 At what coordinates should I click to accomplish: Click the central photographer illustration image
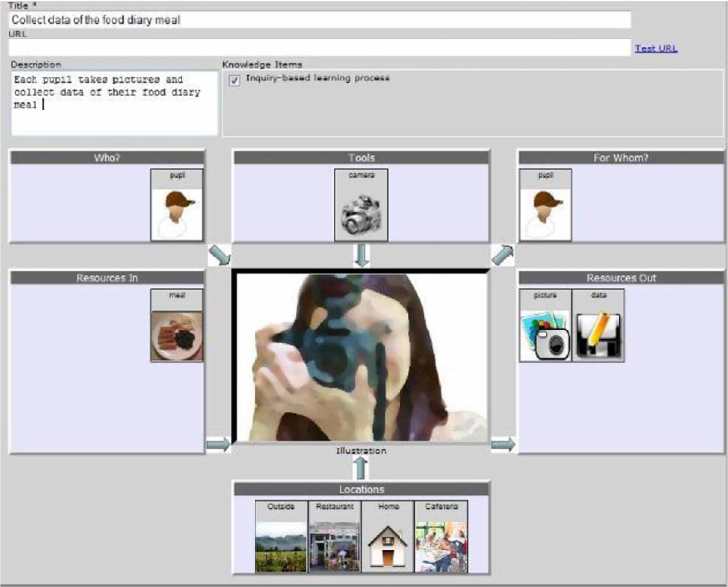click(361, 357)
